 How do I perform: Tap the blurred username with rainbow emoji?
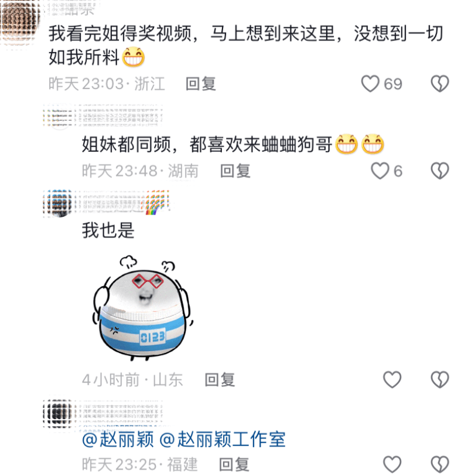(124, 202)
